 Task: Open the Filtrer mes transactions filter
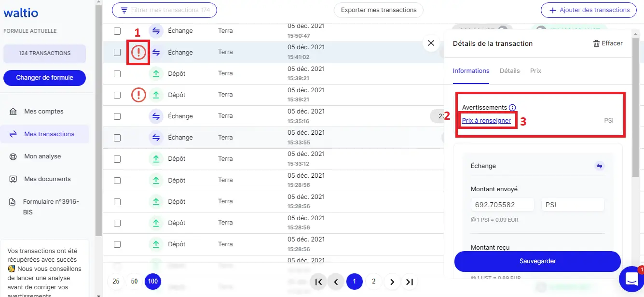tap(164, 10)
